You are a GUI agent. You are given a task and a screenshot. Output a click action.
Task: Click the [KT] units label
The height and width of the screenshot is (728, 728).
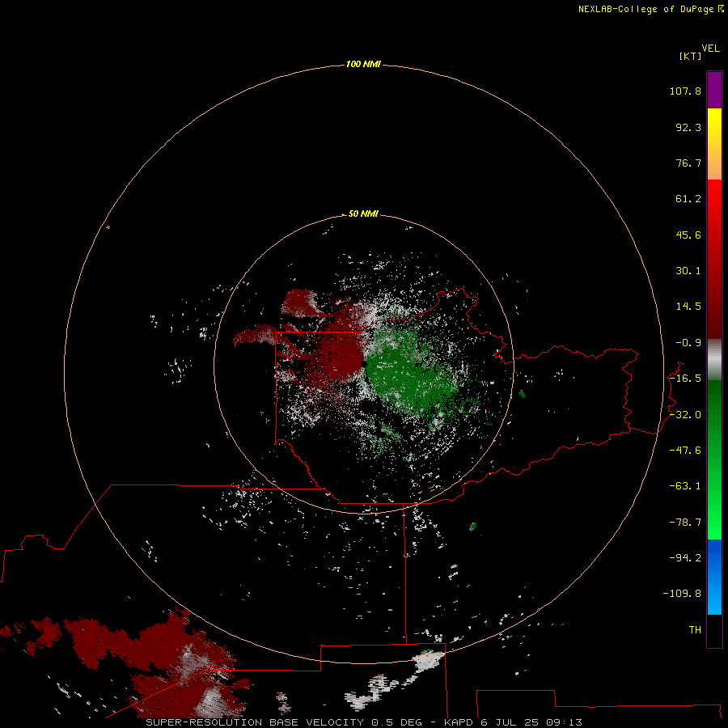click(690, 56)
